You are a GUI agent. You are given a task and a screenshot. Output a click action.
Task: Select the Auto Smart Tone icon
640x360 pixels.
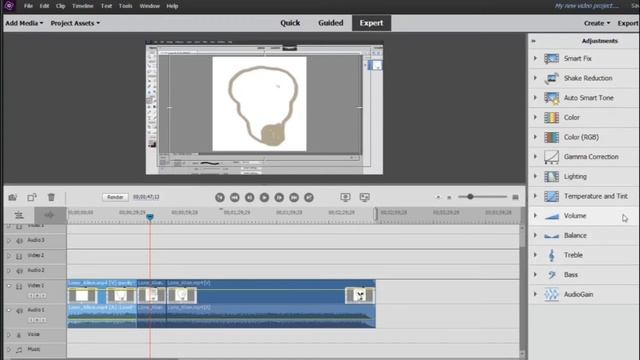click(x=551, y=98)
